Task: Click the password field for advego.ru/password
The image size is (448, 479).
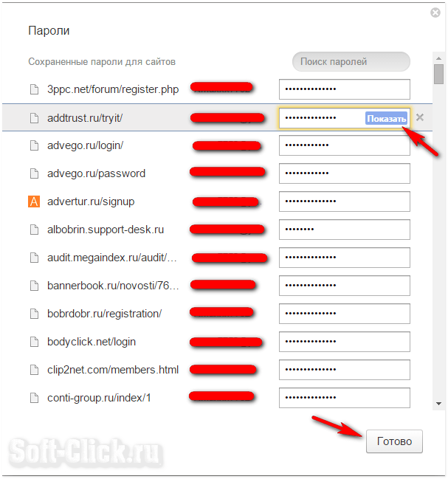Action: tap(345, 173)
